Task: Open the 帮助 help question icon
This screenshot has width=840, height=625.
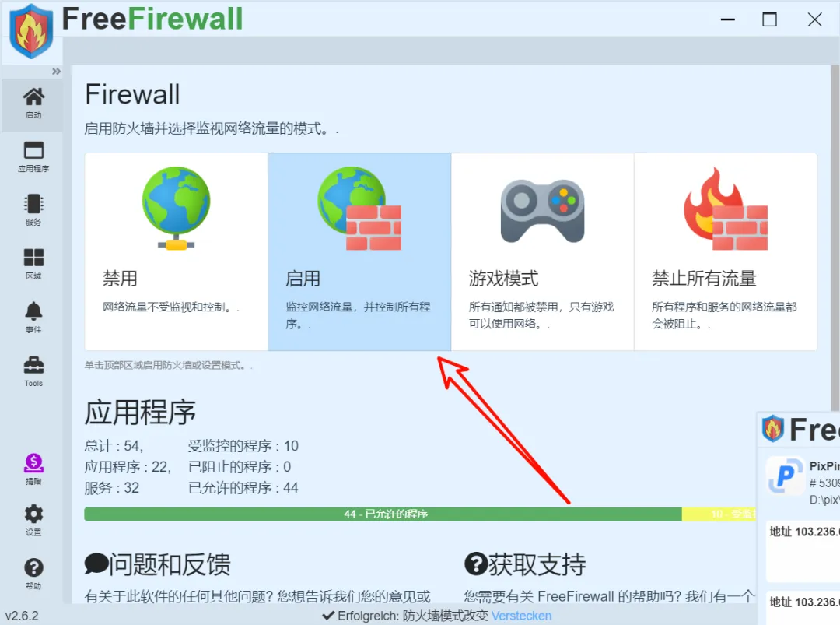Action: coord(33,574)
